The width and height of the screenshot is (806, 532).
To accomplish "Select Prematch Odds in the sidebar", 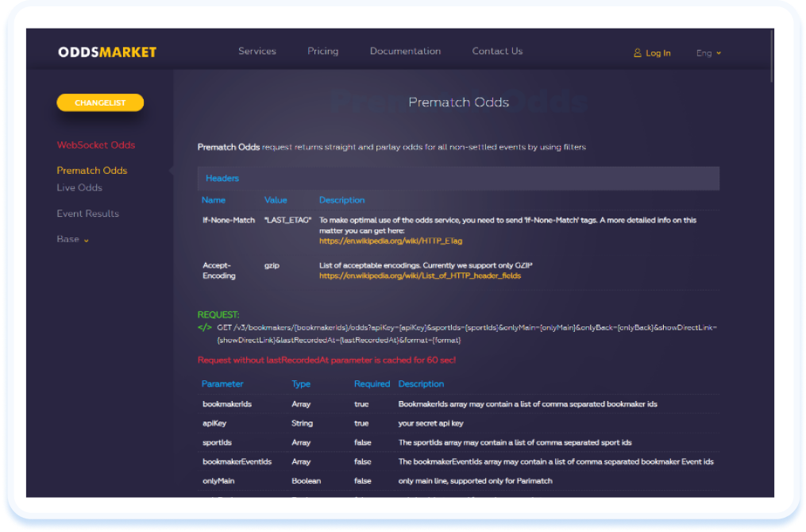I will [x=91, y=171].
